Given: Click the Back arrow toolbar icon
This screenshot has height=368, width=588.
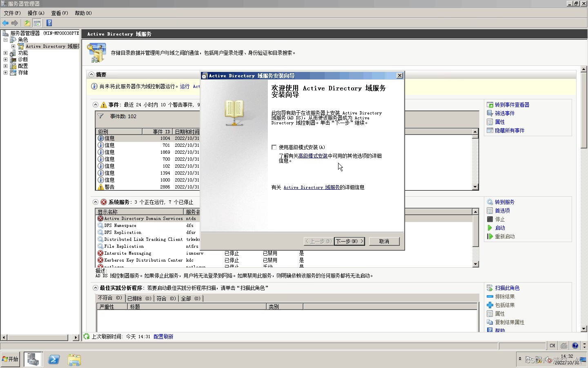Looking at the screenshot, I should click(x=5, y=23).
